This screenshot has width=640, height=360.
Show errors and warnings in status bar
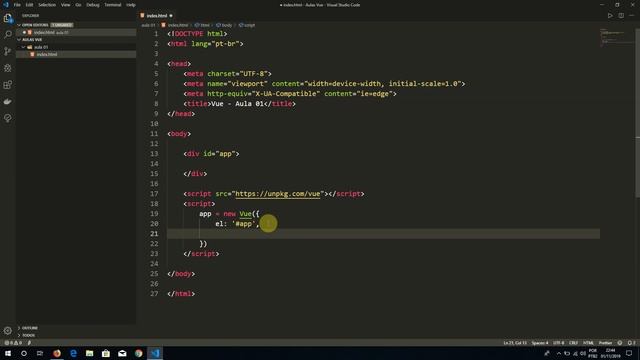pyautogui.click(x=13, y=343)
